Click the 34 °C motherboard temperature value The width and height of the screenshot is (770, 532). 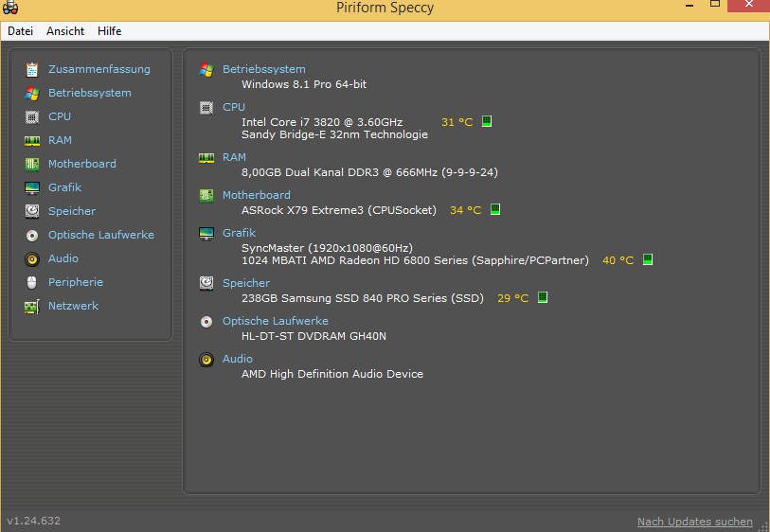(466, 210)
